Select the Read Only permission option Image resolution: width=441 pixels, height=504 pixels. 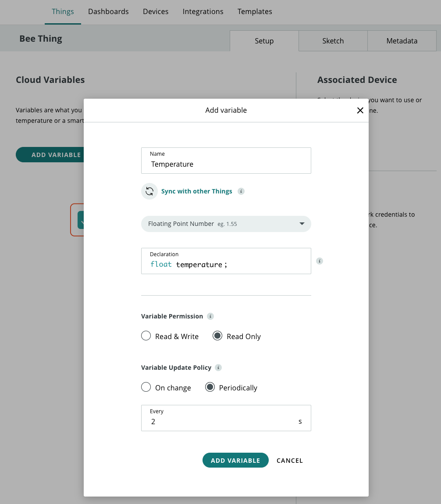pos(217,336)
